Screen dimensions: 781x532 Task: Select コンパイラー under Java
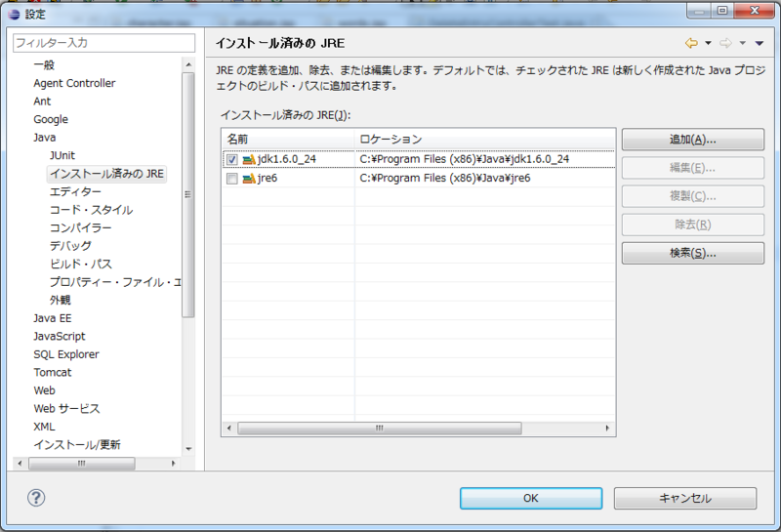tap(81, 227)
